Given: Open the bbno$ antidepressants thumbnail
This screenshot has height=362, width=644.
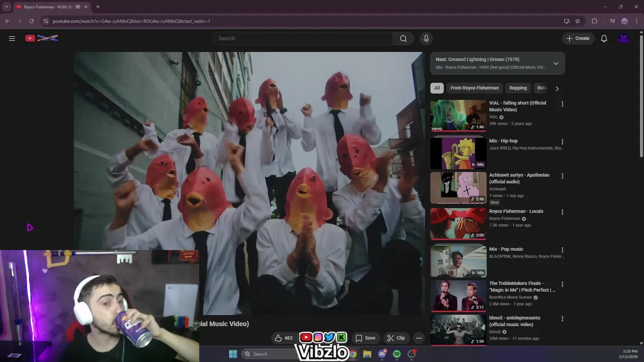Looking at the screenshot, I should (458, 330).
